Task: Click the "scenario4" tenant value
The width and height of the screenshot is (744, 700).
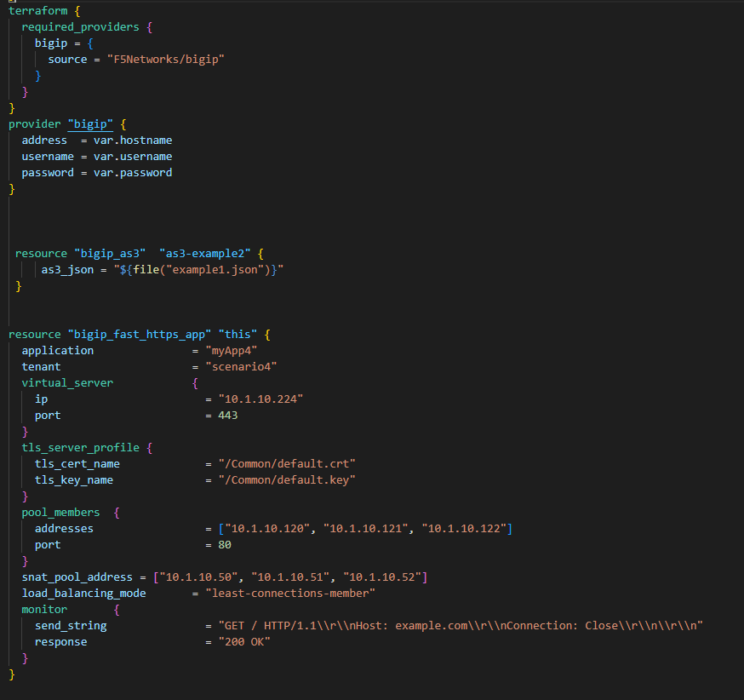Action: (x=241, y=367)
